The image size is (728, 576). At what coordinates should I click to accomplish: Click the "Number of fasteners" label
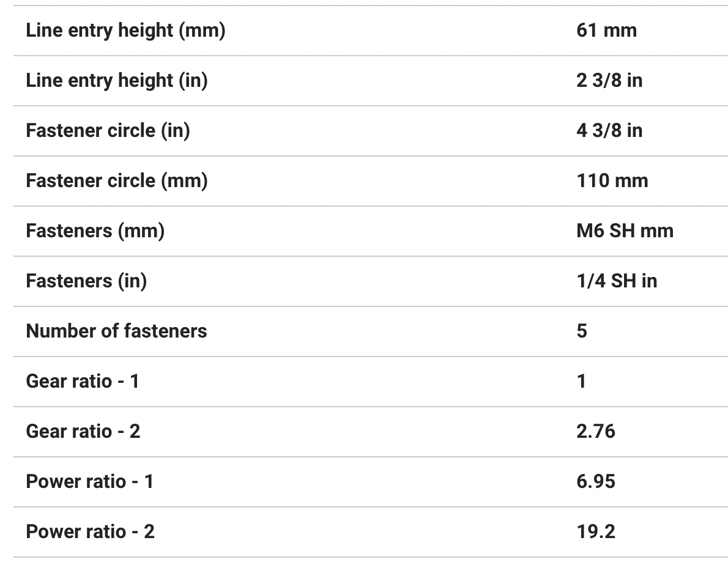tap(116, 331)
